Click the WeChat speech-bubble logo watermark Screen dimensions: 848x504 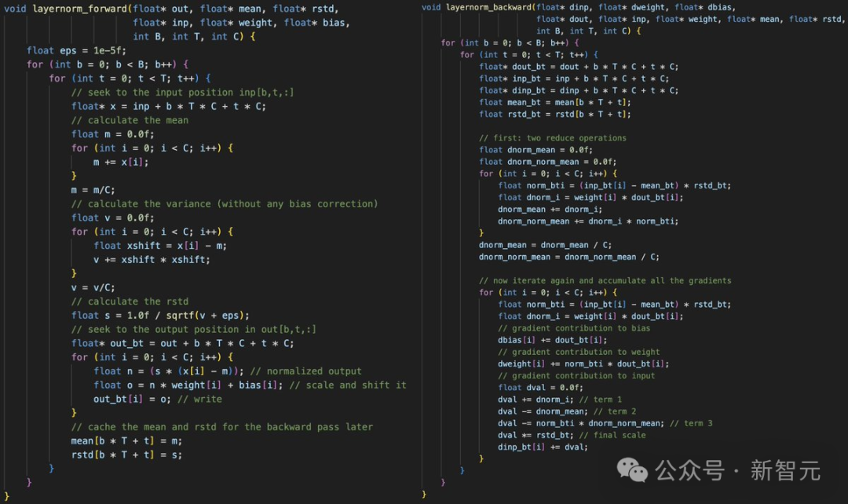pos(633,470)
